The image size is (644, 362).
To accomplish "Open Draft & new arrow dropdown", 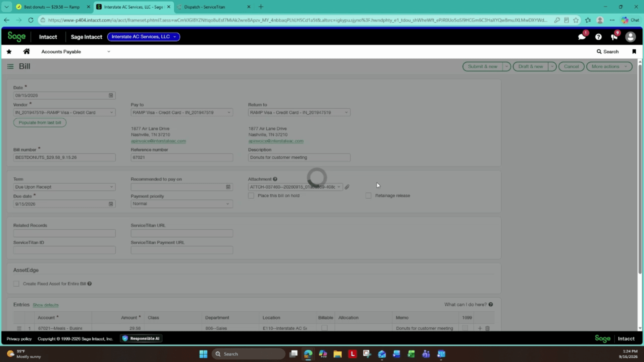I will [x=552, y=66].
